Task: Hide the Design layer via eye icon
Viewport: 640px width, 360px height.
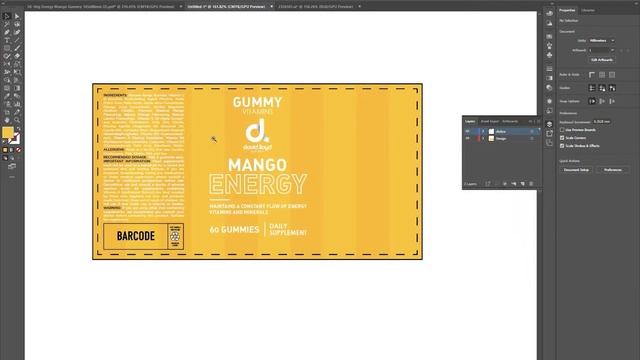Action: pos(467,139)
